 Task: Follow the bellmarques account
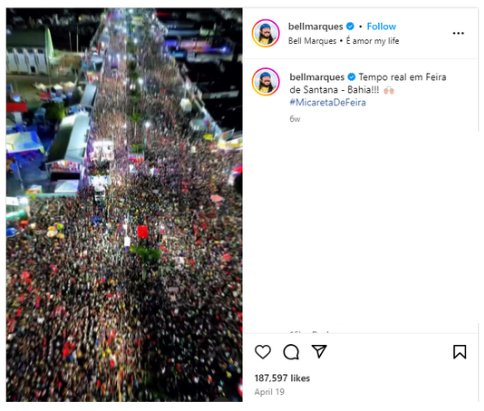coord(381,26)
